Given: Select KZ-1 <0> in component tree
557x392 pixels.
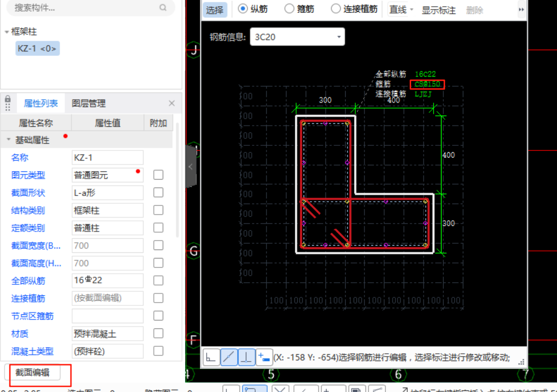Looking at the screenshot, I should coord(37,48).
